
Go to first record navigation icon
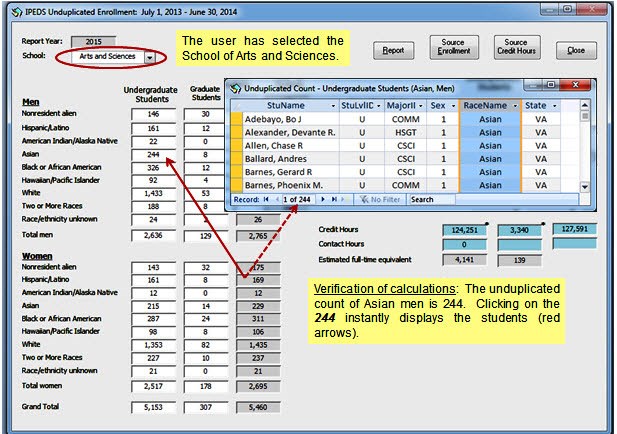coord(266,199)
